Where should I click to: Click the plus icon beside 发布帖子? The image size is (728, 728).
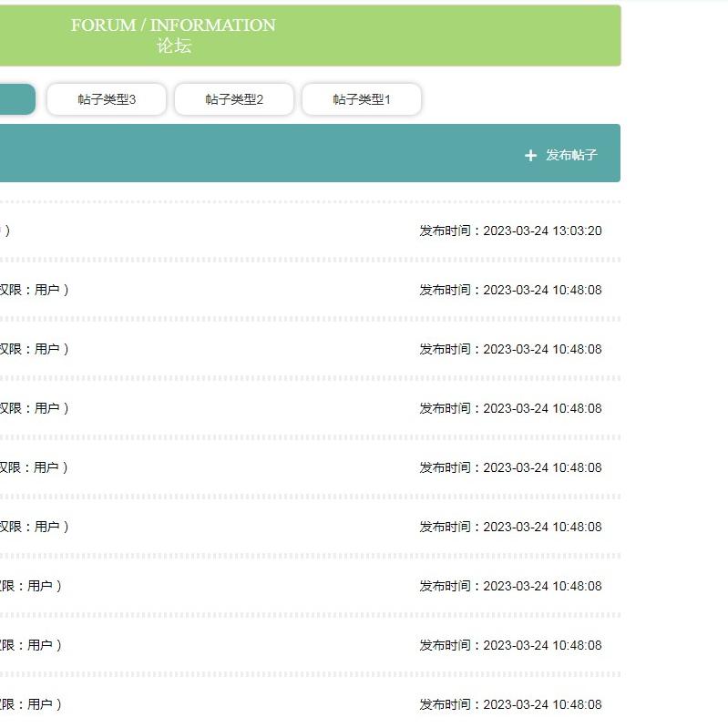(530, 155)
